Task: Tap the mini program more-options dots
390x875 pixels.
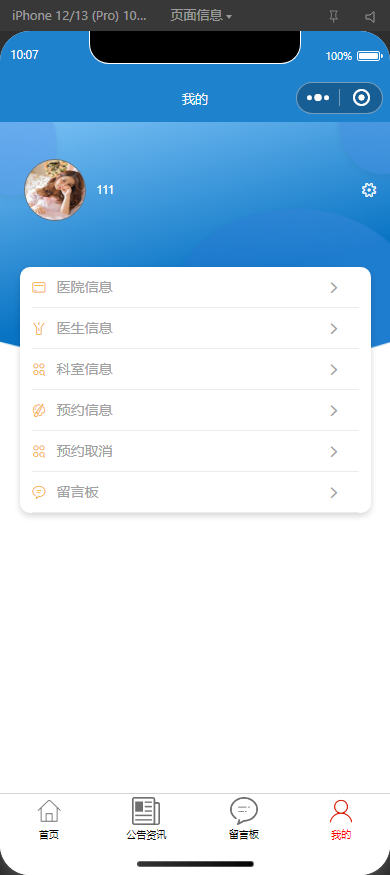Action: (x=318, y=98)
